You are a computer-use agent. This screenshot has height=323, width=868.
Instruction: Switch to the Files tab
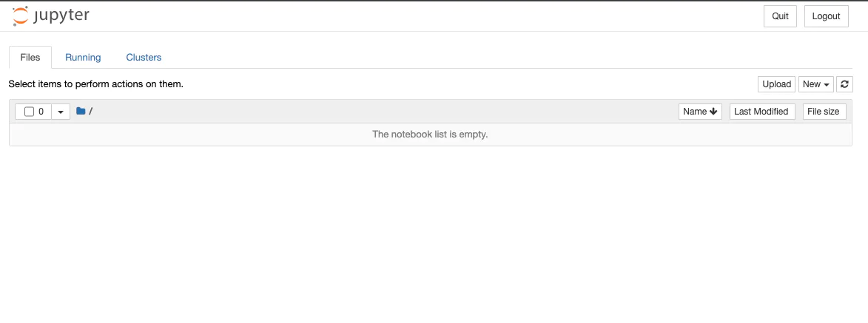pyautogui.click(x=30, y=57)
